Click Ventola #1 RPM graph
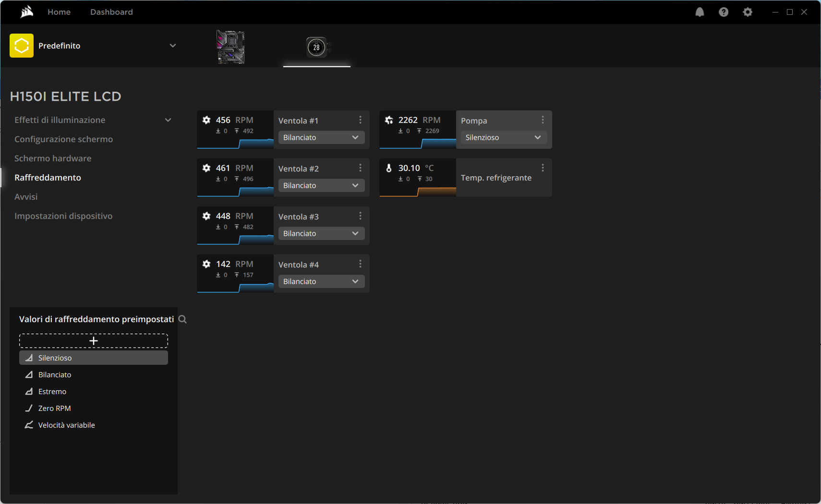This screenshot has width=821, height=504. (235, 143)
